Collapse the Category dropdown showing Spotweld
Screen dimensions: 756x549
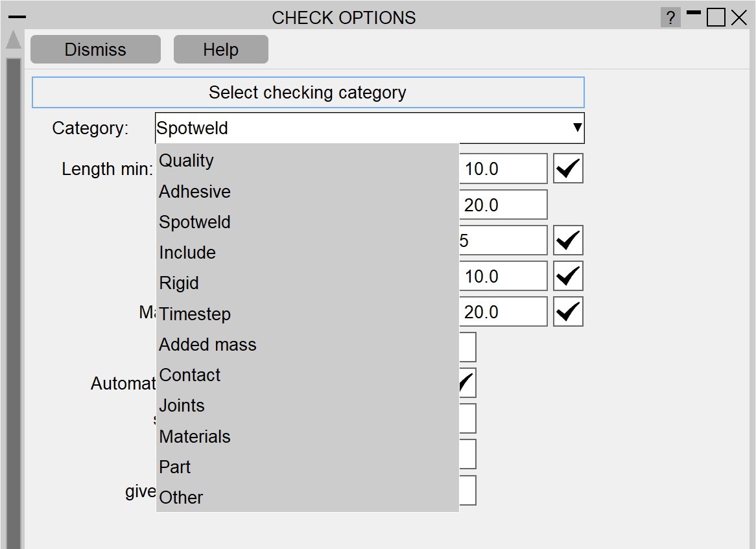tap(370, 128)
